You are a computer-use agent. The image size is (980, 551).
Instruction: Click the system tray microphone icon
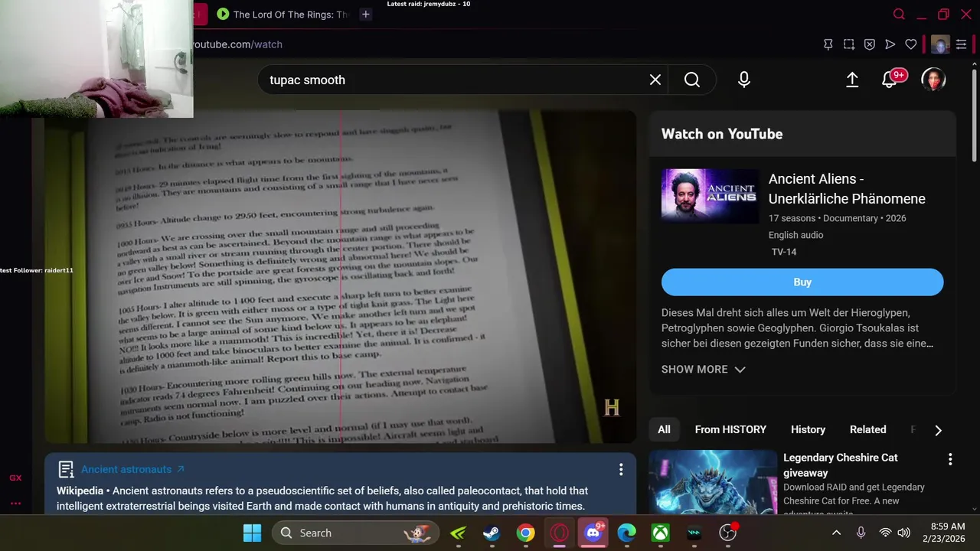(861, 533)
